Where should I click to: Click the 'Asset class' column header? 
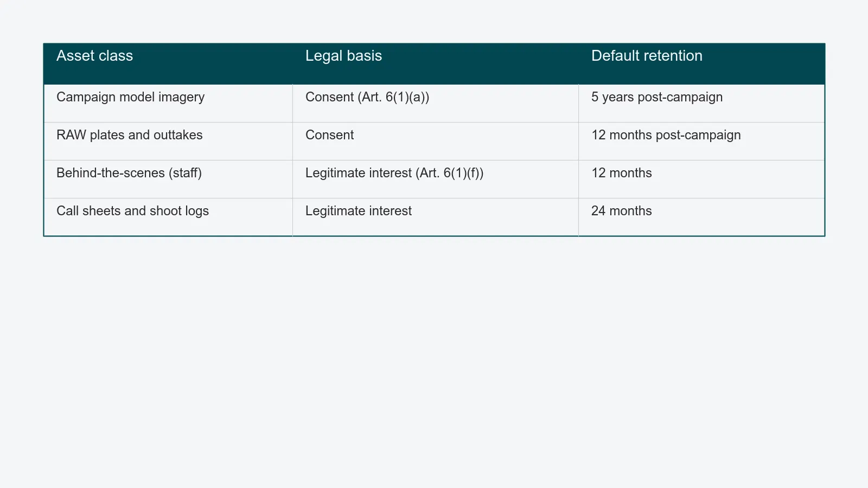tap(168, 64)
